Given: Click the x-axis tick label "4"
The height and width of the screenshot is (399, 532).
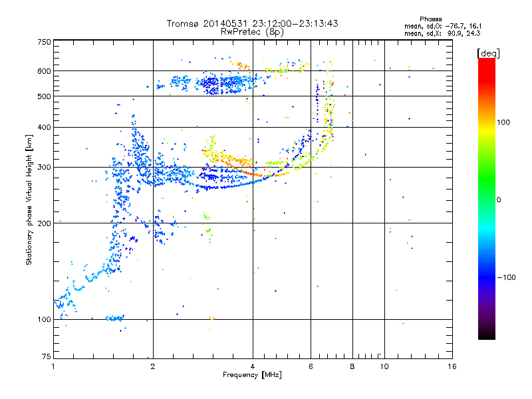Looking at the screenshot, I should [x=253, y=366].
